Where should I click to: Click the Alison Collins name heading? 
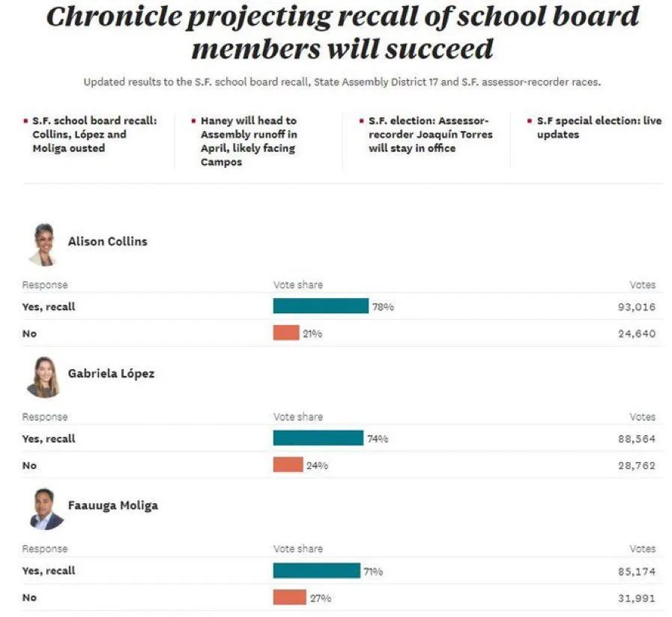[x=107, y=242]
